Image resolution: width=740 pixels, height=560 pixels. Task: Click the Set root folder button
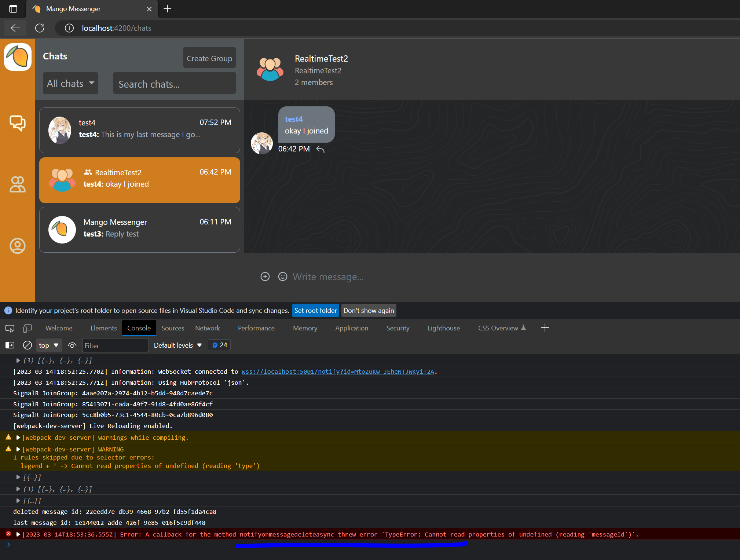[x=315, y=311]
